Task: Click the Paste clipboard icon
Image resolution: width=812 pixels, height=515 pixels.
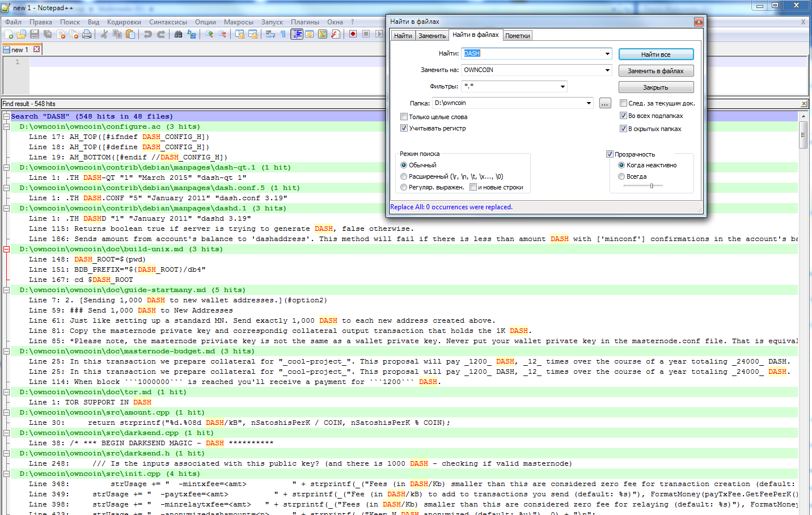Action: click(x=130, y=34)
